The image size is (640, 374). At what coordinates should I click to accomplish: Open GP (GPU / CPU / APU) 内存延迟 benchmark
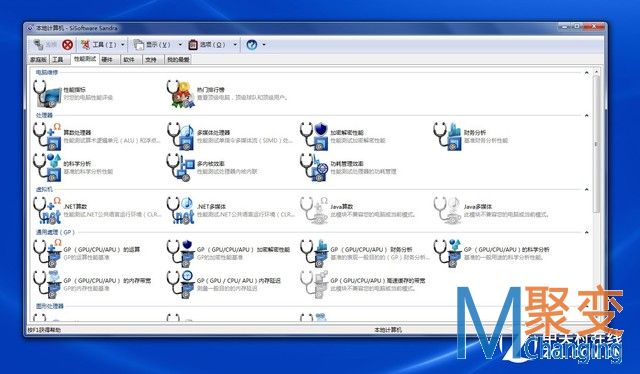(x=224, y=284)
